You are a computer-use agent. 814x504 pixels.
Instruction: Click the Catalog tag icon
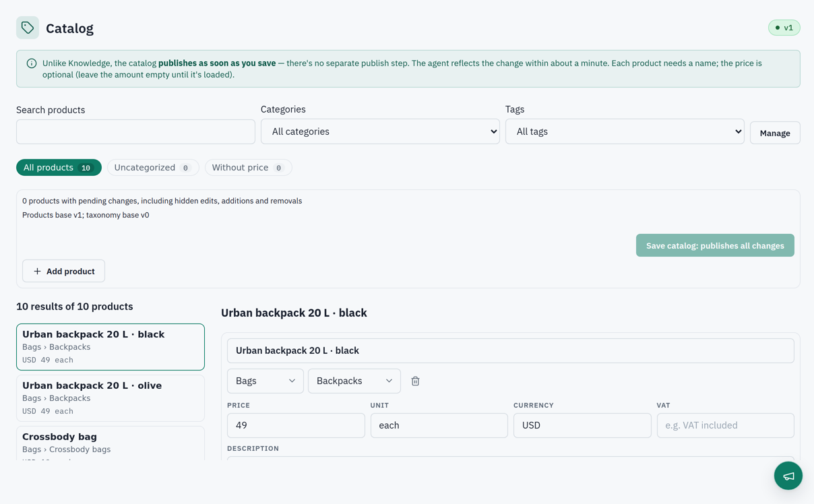click(28, 28)
